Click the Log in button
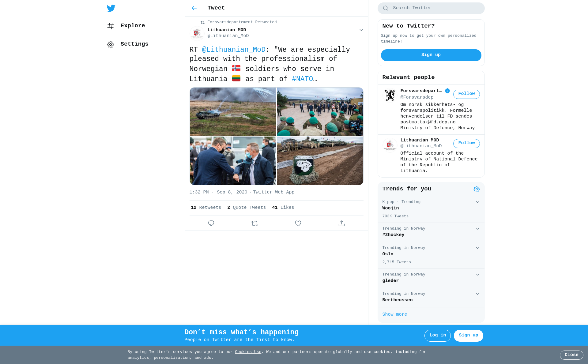This screenshot has width=588, height=364. tap(437, 336)
